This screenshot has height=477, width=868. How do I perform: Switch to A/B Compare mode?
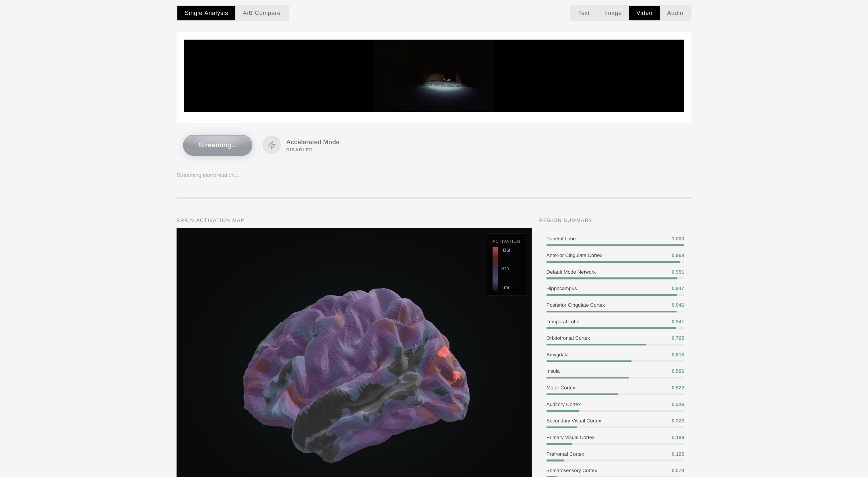tap(261, 13)
